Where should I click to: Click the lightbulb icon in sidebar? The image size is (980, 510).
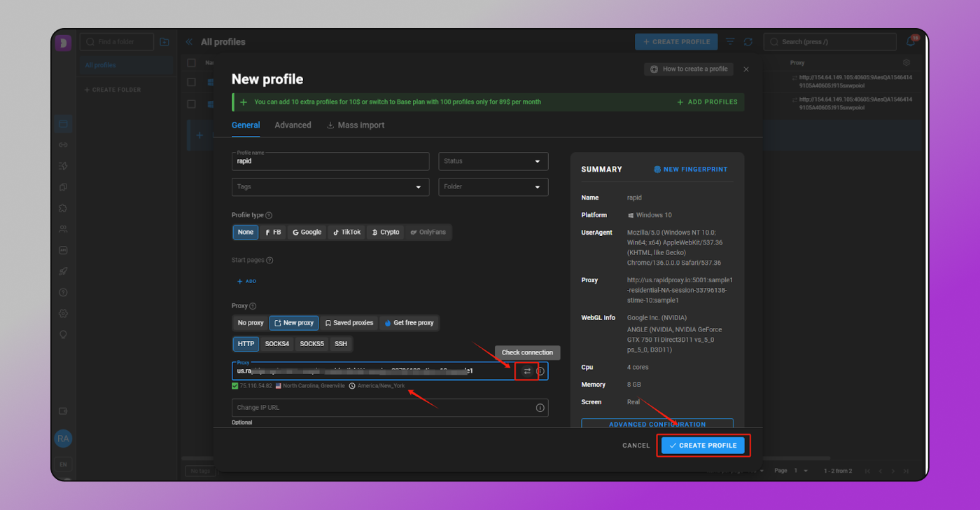click(63, 334)
